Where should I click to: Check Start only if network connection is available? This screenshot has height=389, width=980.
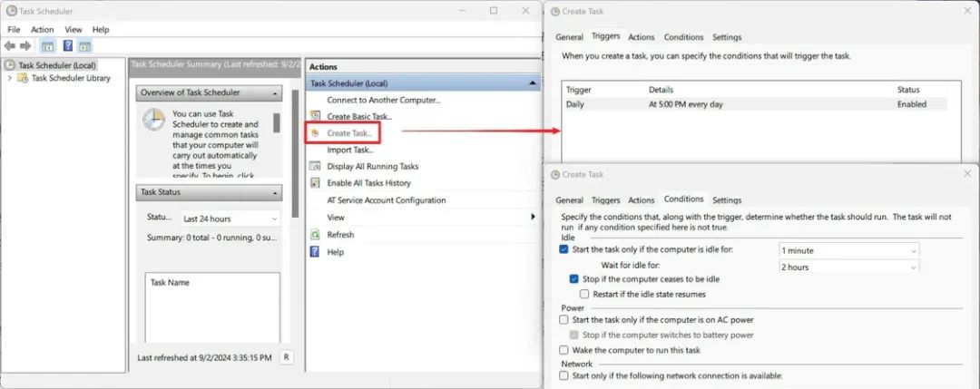(564, 376)
